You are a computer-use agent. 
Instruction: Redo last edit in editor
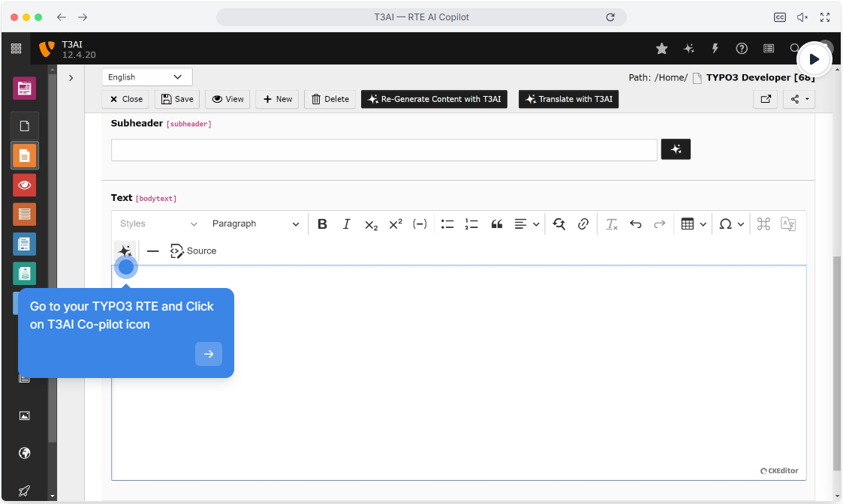pyautogui.click(x=660, y=224)
